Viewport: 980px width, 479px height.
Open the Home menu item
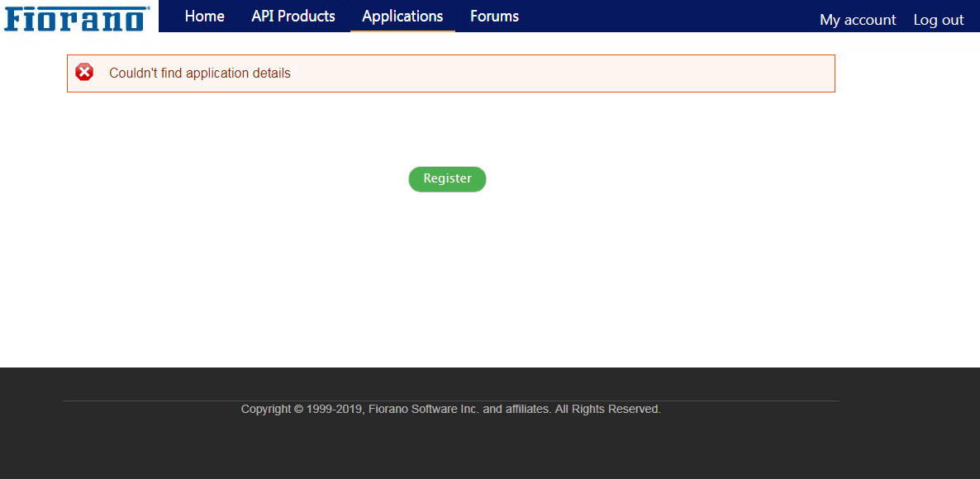click(x=204, y=17)
